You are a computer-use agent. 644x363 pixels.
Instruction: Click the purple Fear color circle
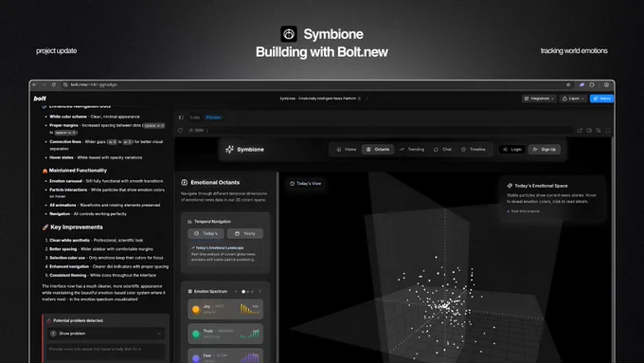196,358
